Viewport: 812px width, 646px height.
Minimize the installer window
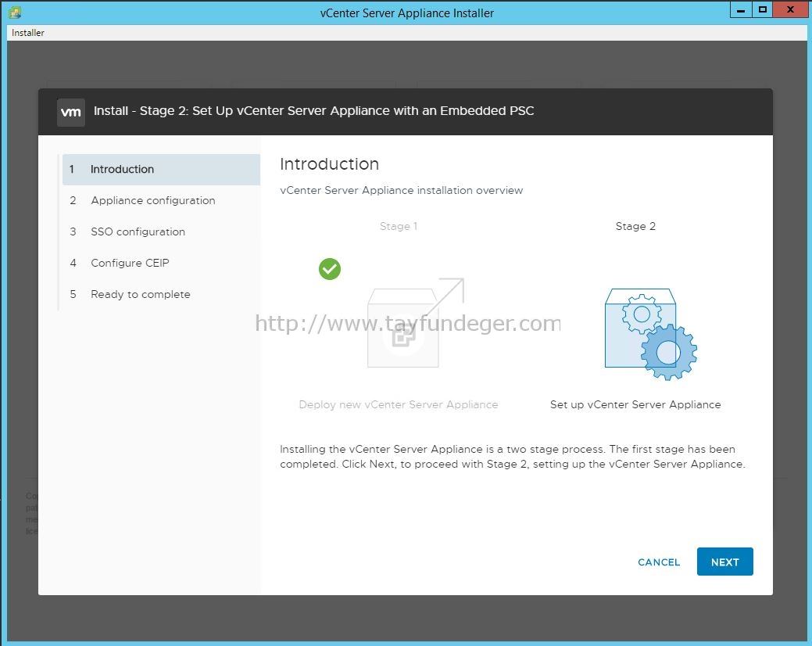coord(741,10)
